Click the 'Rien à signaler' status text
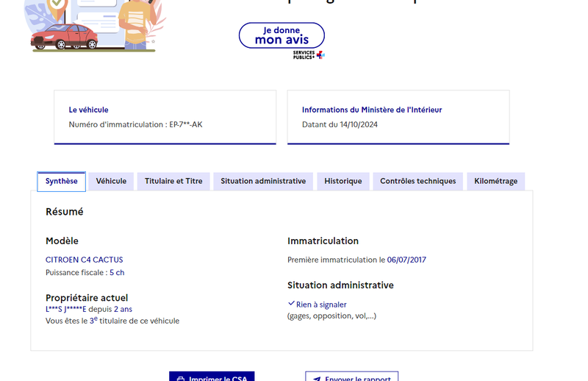The height and width of the screenshot is (381, 588). point(321,305)
